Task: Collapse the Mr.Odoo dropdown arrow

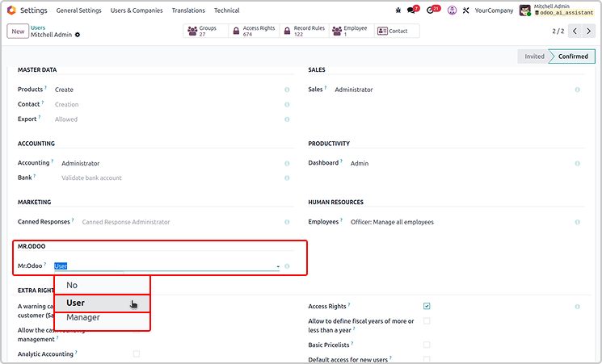Action: click(277, 266)
